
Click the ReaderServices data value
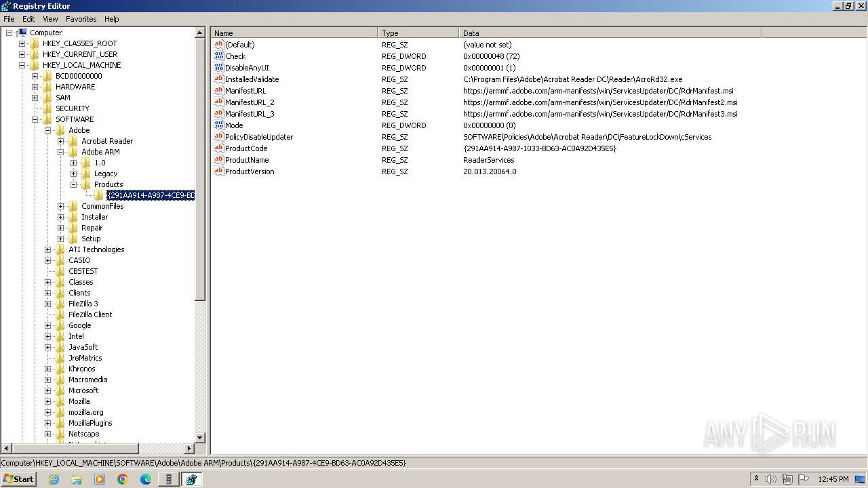click(x=488, y=160)
